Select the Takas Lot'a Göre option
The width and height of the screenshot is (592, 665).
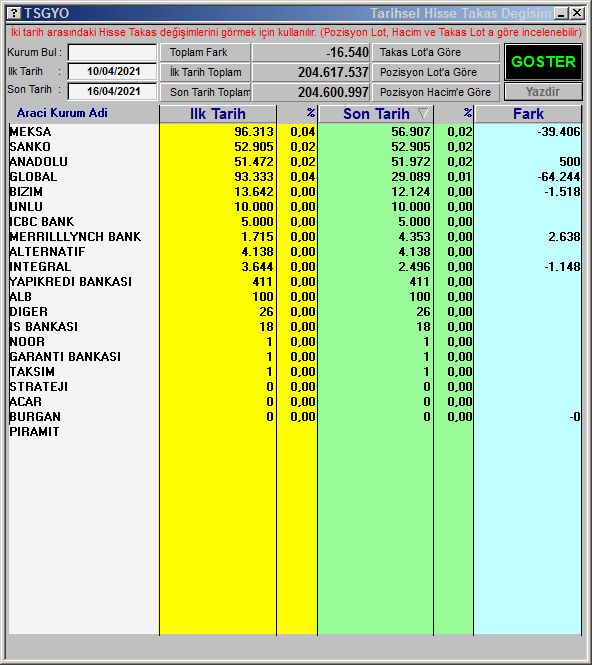pos(436,53)
